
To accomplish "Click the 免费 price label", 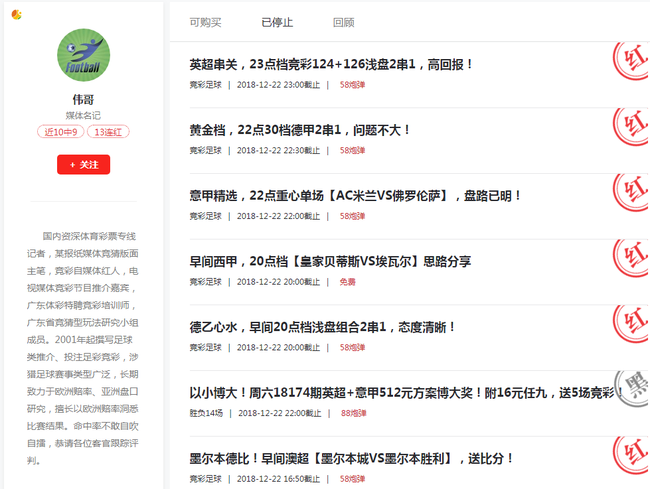I will pos(347,282).
